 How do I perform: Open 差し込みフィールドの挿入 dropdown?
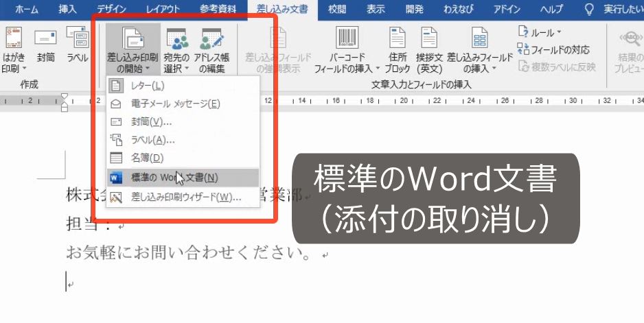pyautogui.click(x=480, y=50)
